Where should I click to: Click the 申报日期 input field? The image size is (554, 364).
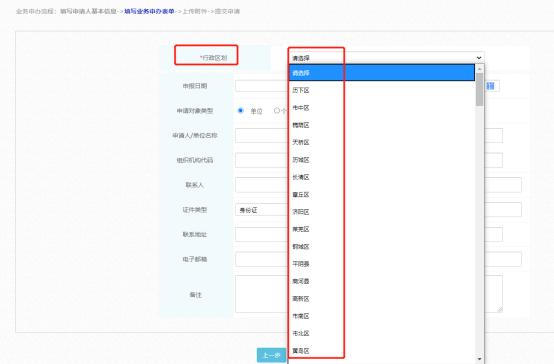tap(262, 86)
